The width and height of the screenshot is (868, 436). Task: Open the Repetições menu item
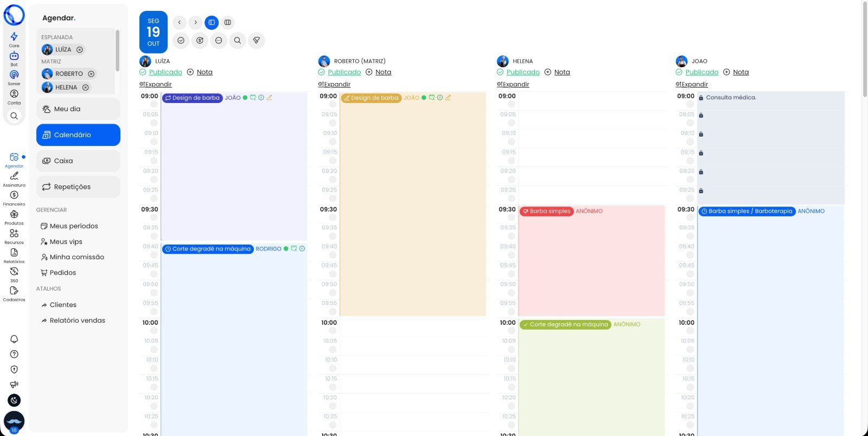(78, 187)
